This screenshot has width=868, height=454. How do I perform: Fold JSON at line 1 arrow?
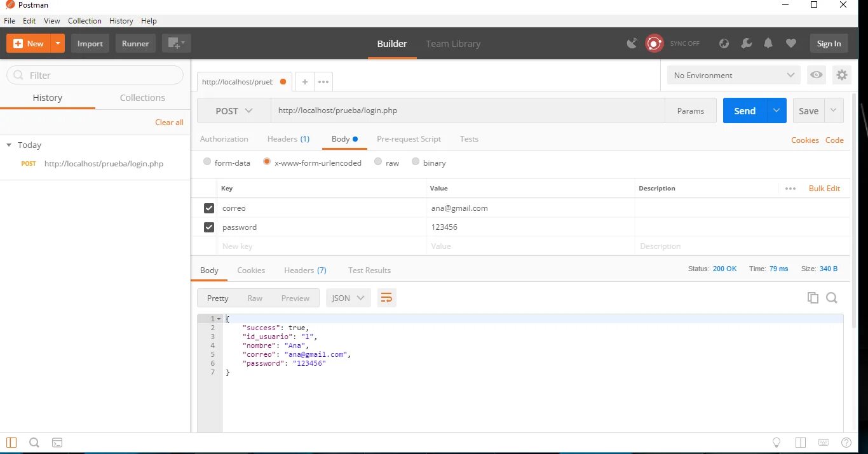219,319
